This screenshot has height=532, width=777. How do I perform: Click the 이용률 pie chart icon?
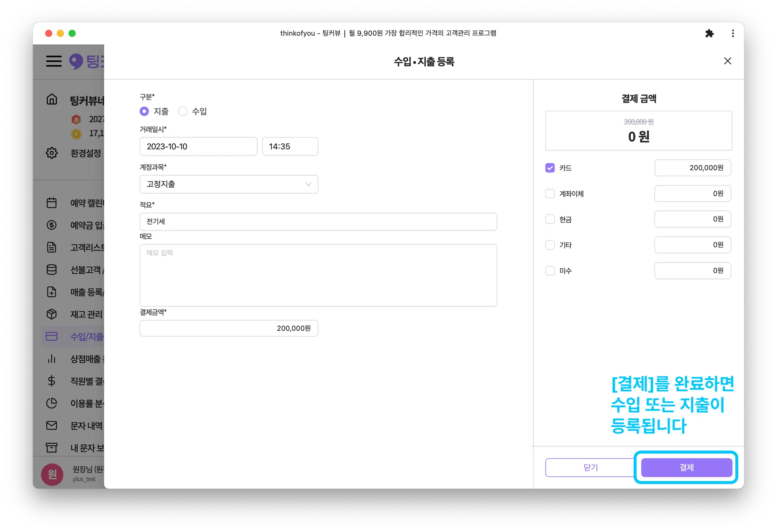[x=52, y=403]
